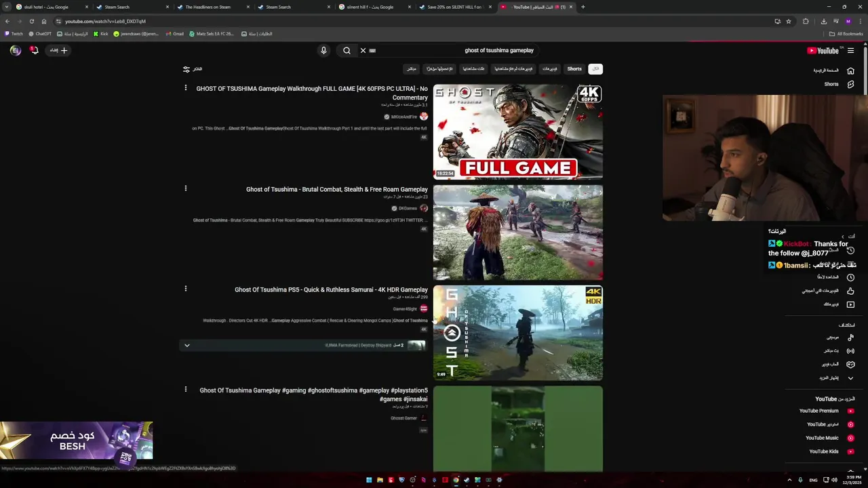Open the Home icon in sidebar

coord(850,70)
